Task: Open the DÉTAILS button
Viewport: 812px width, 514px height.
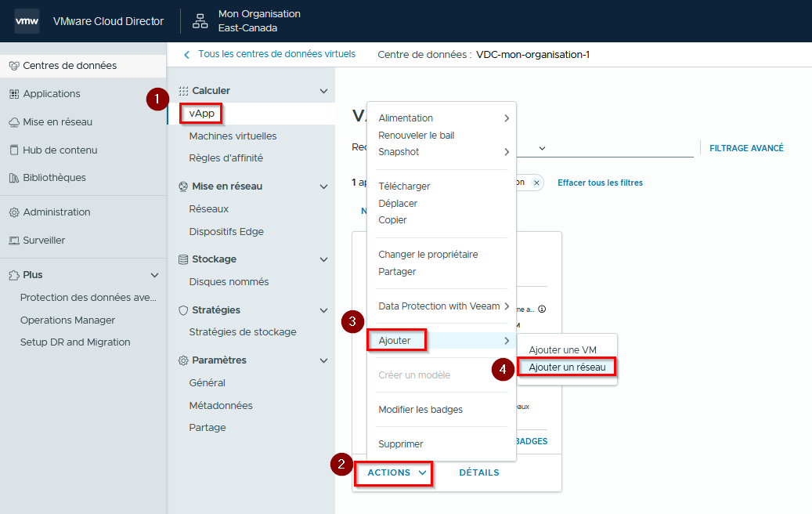Action: (479, 472)
